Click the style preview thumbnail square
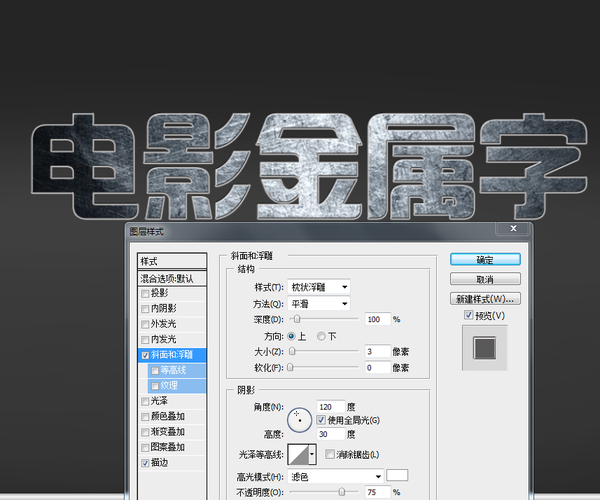The width and height of the screenshot is (600, 500). pyautogui.click(x=485, y=348)
